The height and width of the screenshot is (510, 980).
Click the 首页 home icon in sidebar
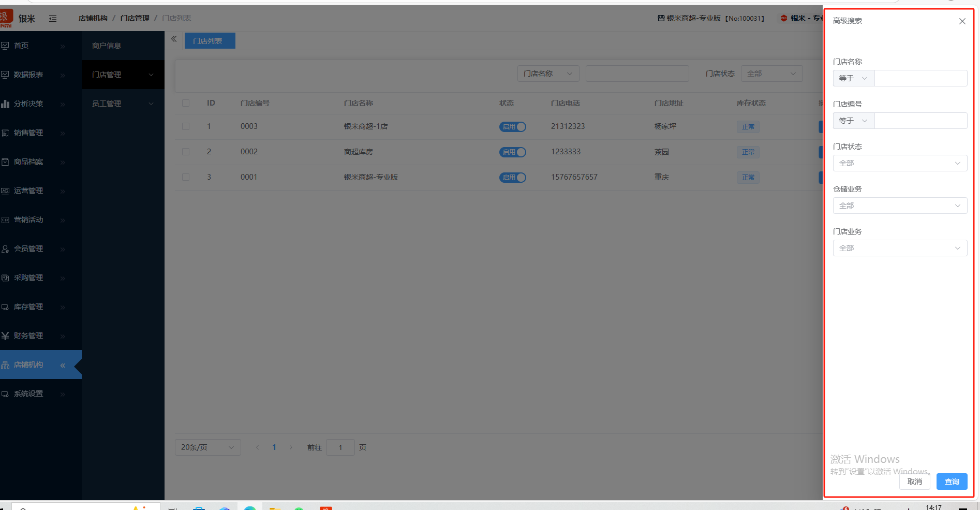click(5, 46)
